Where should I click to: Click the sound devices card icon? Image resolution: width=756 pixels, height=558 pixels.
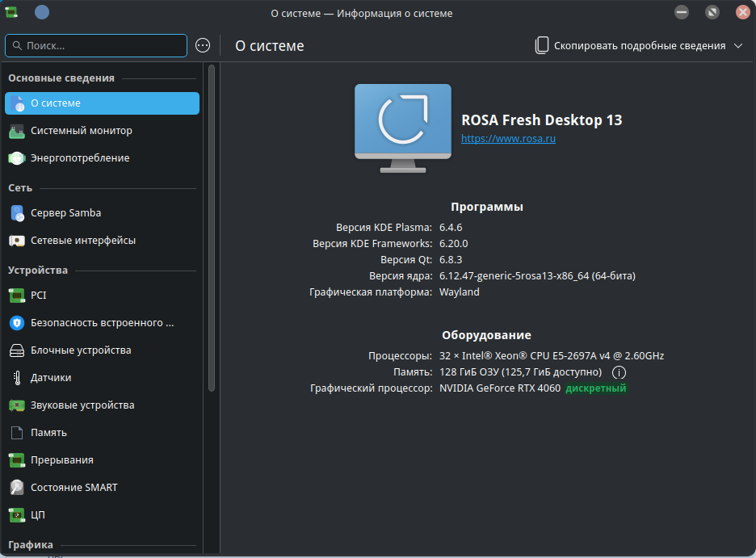(17, 405)
